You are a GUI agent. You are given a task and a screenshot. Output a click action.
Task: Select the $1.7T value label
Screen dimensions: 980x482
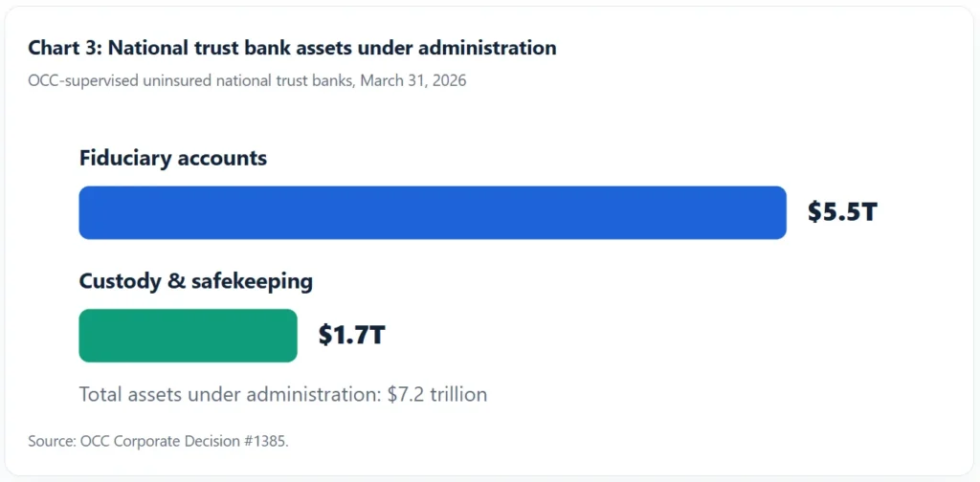351,336
